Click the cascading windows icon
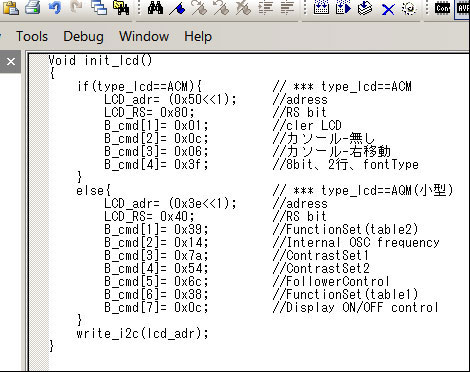This screenshot has width=470, height=372. point(99,7)
